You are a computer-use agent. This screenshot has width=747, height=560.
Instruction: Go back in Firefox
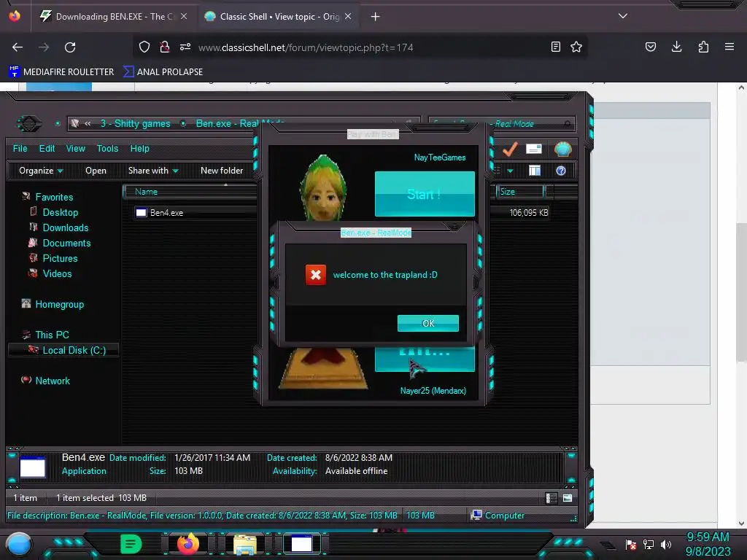click(x=18, y=47)
